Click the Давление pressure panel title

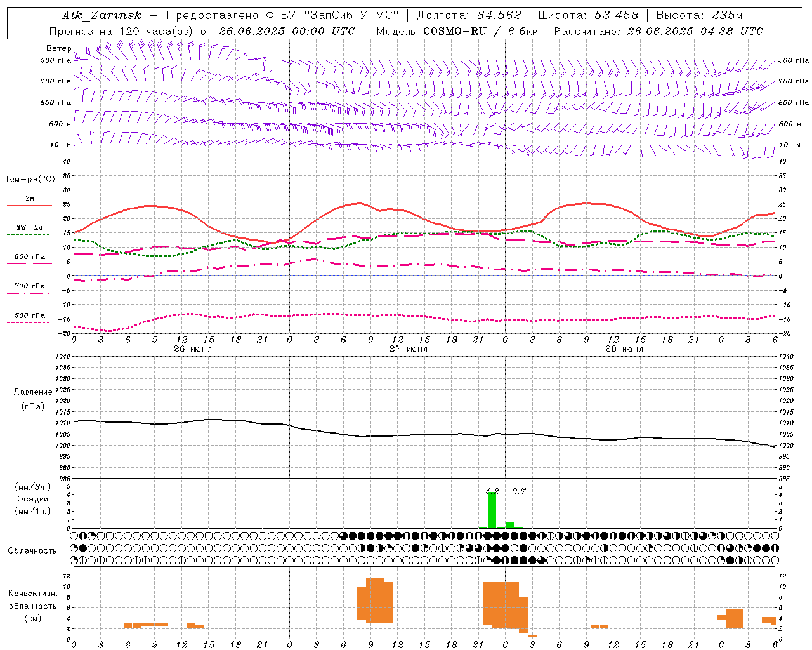click(33, 392)
